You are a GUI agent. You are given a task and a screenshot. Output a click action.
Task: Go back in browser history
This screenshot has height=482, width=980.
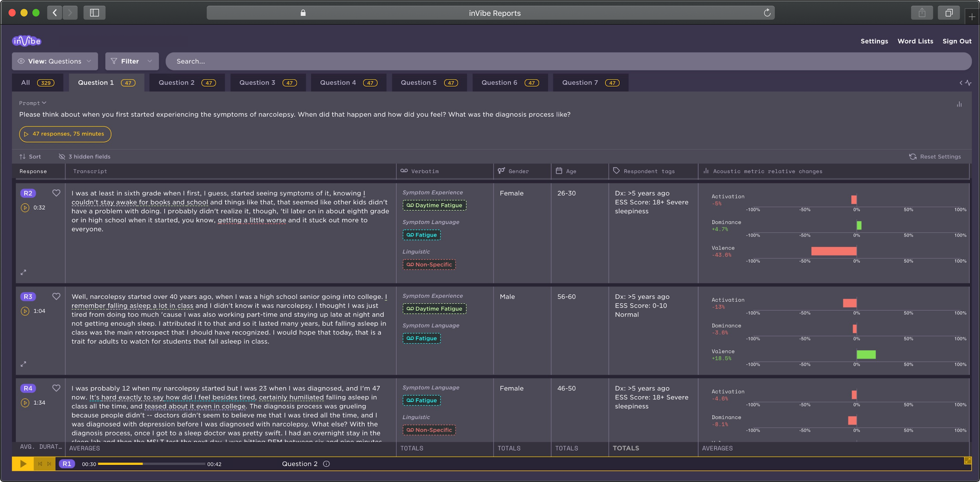[54, 13]
